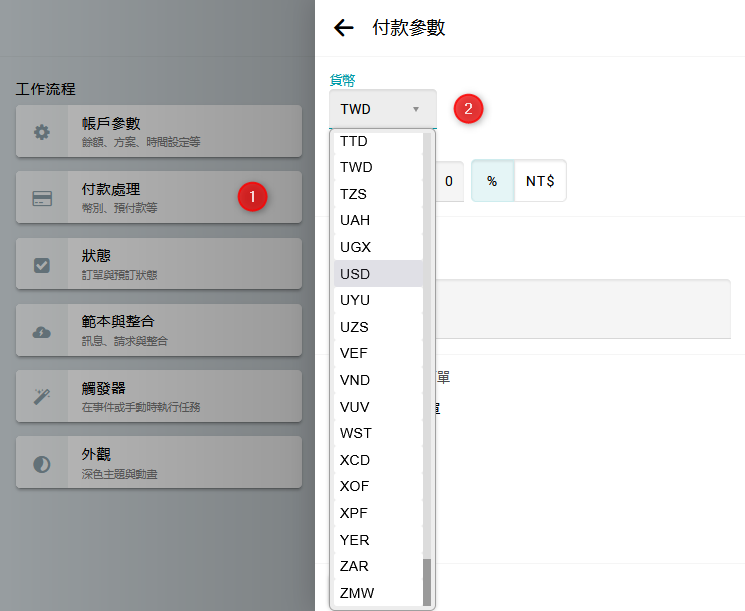Screen dimensions: 745x611
Task: Select the % discount type toggle
Action: (492, 181)
